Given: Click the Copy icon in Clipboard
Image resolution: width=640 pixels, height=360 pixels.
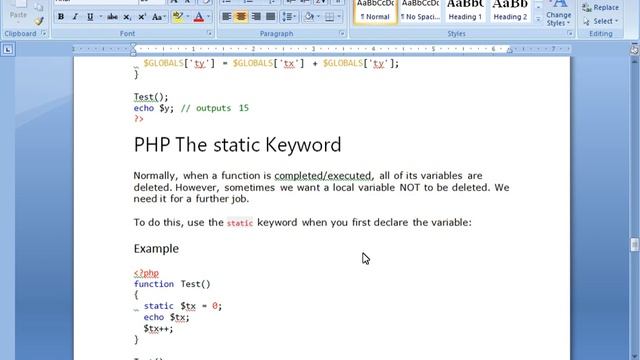Looking at the screenshot, I should pyautogui.click(x=39, y=7).
